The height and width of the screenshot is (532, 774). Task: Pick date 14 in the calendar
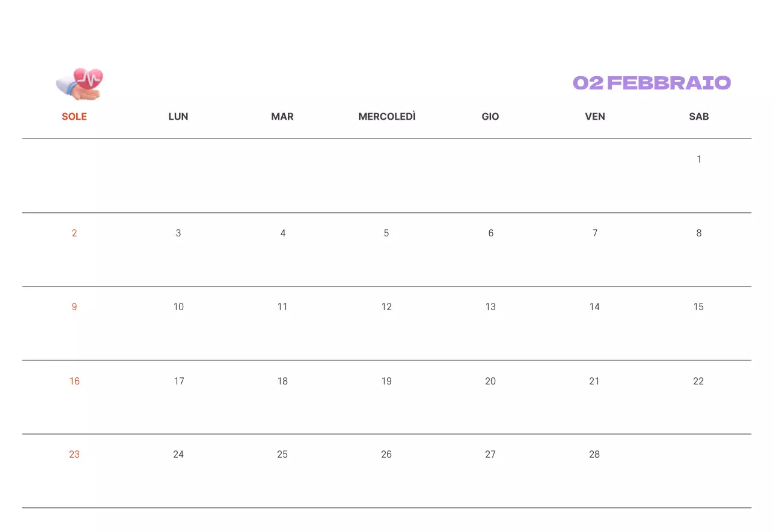pyautogui.click(x=594, y=307)
